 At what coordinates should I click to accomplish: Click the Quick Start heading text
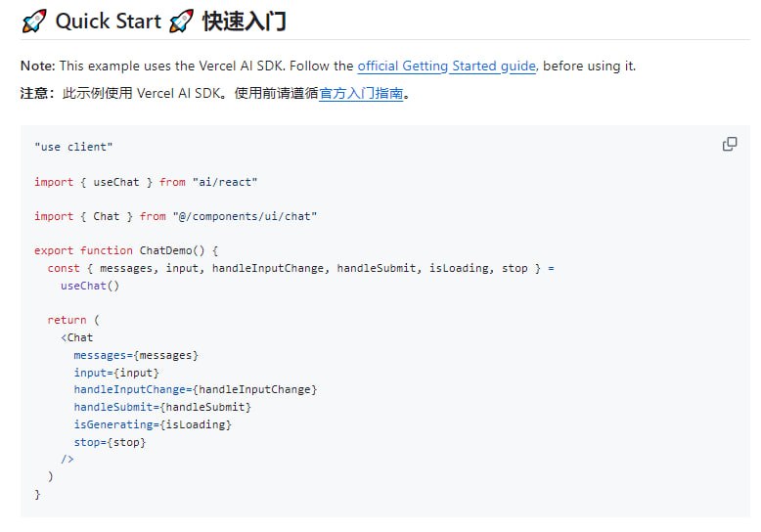tap(108, 22)
